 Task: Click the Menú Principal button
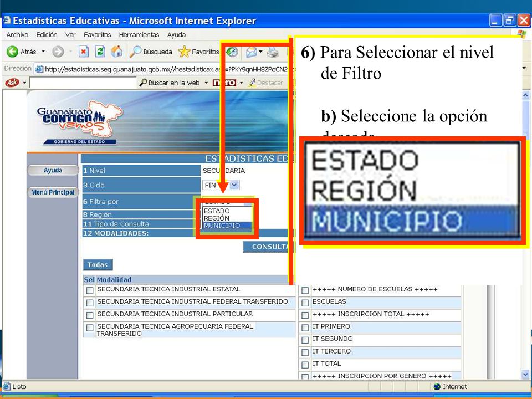tap(53, 192)
